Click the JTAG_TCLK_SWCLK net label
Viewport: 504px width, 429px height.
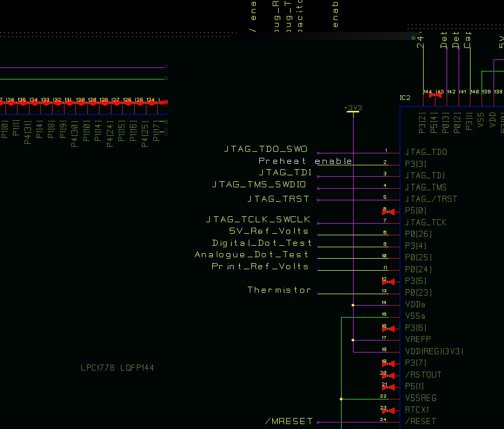(x=258, y=219)
